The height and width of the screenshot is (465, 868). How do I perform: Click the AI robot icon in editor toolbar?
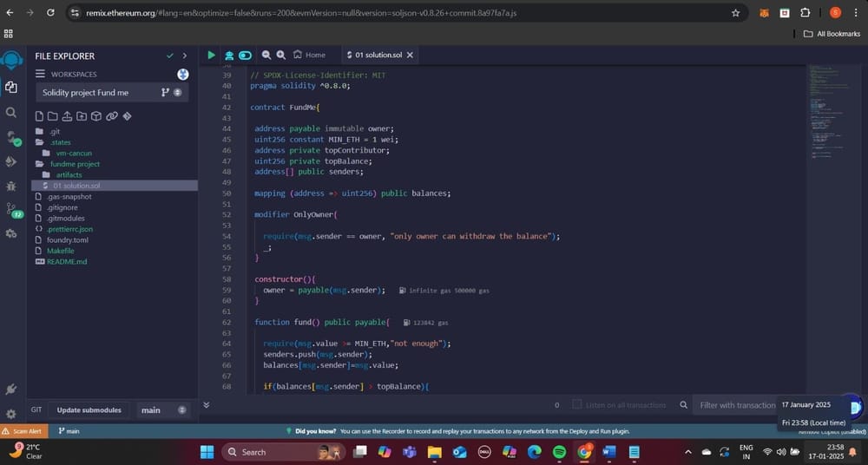[228, 55]
